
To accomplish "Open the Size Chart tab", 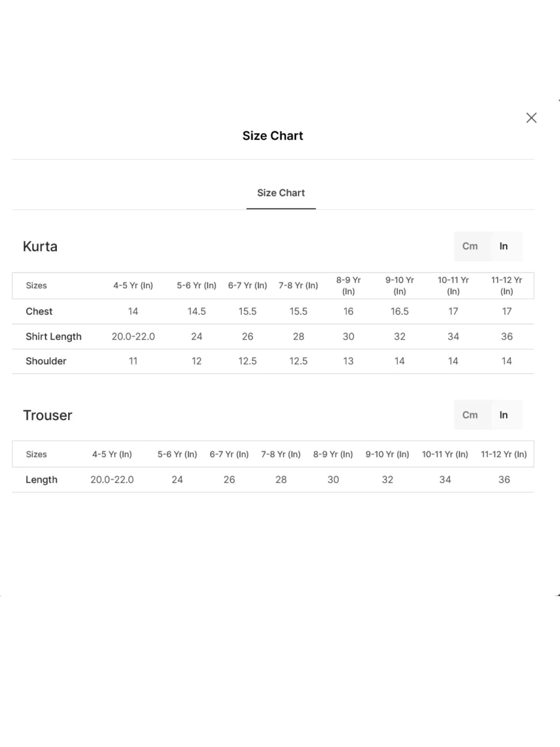I will tap(281, 193).
